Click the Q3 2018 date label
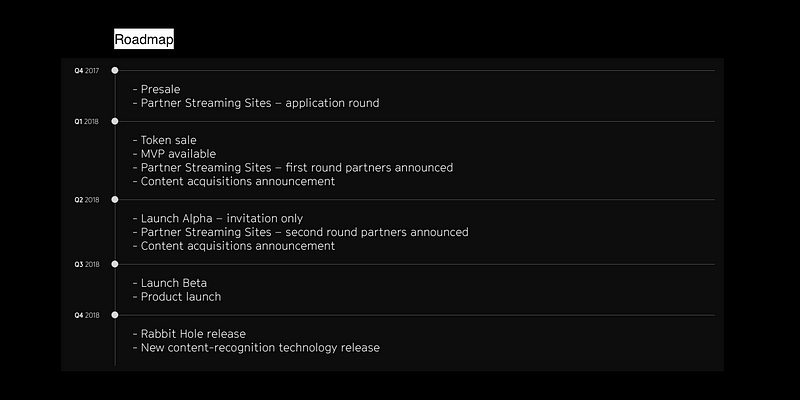 click(x=87, y=265)
